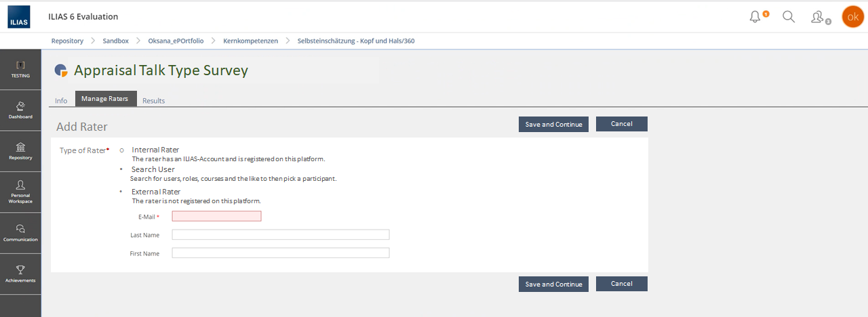Screen dimensions: 868x317
Task: Switch to the Info tab
Action: tap(61, 100)
